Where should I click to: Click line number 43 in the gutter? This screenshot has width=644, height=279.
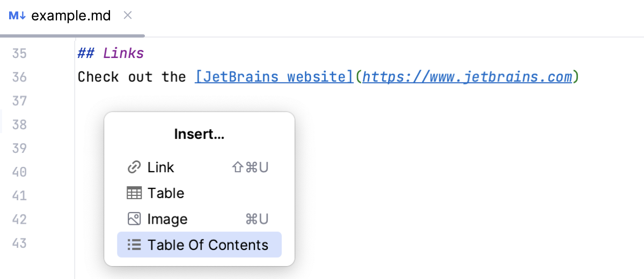point(19,243)
